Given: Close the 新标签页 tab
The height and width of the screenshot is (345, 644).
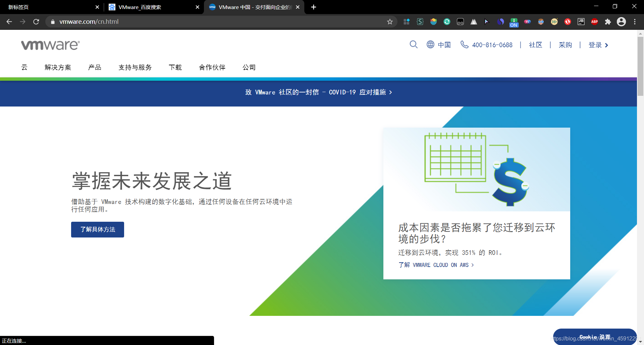Looking at the screenshot, I should point(97,7).
